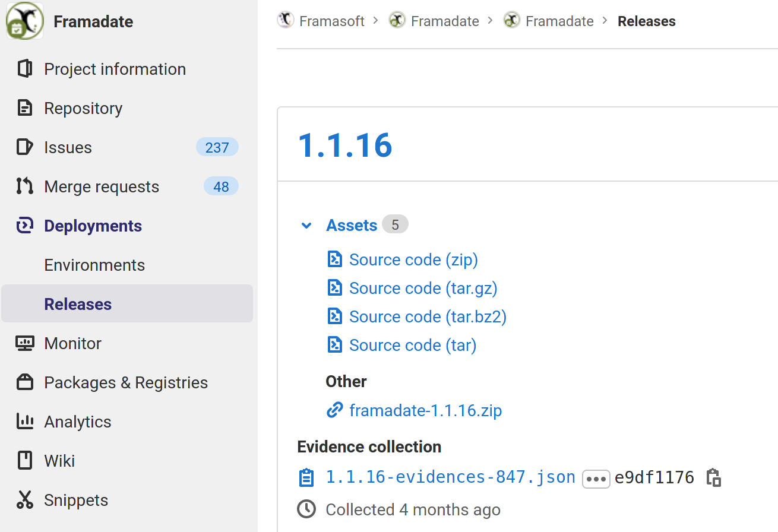This screenshot has height=532, width=778.
Task: Download Source code (tar)
Action: [x=413, y=345]
